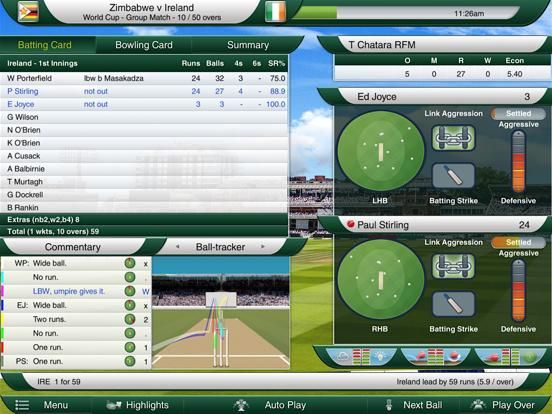Click the Zimbabwe flag icon
The width and height of the screenshot is (552, 414).
coord(28,12)
